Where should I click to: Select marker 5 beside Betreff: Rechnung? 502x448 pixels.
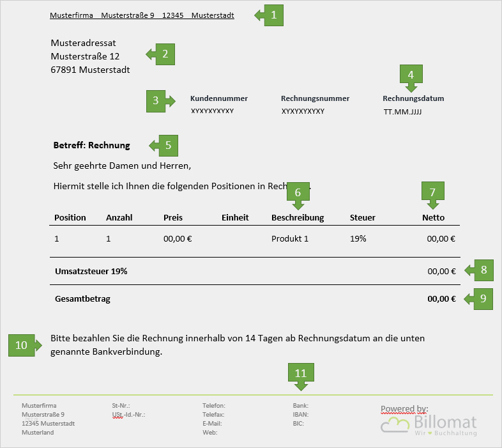tap(164, 146)
